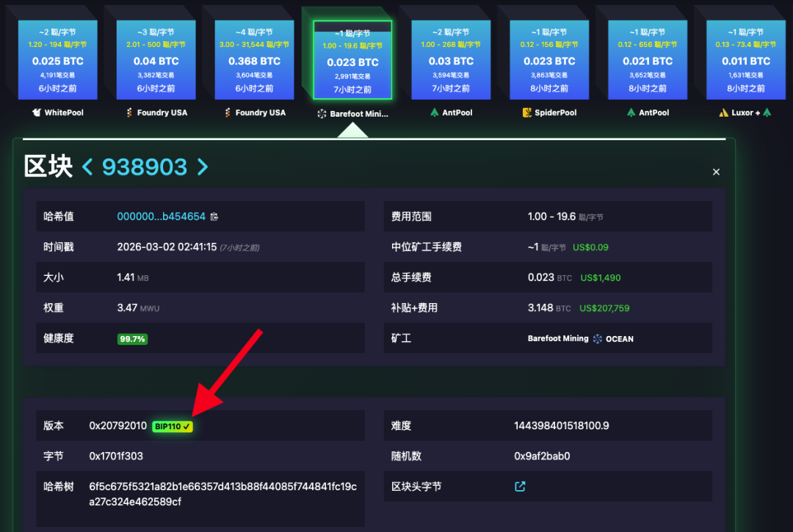Click the SpiderPool logo icon
This screenshot has width=793, height=532.
[x=527, y=112]
